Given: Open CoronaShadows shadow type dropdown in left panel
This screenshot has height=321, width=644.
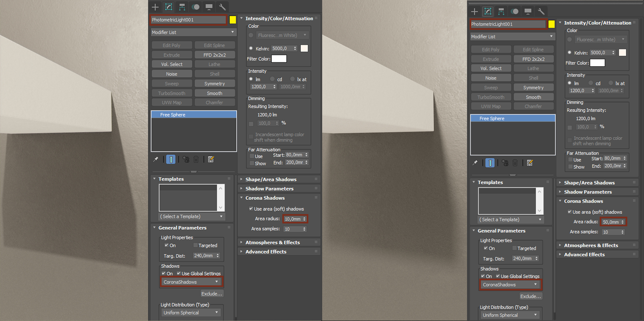Looking at the screenshot, I should coord(191,282).
